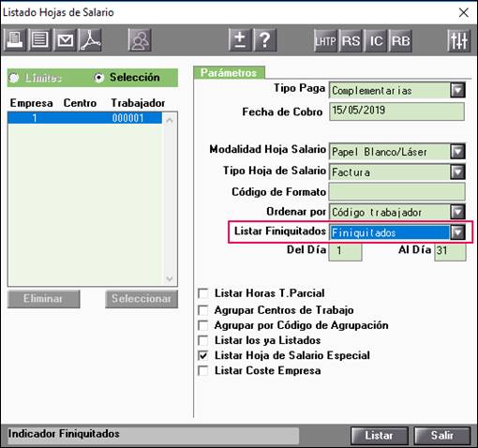
Task: Click the LHTP toolbar button
Action: coord(325,40)
